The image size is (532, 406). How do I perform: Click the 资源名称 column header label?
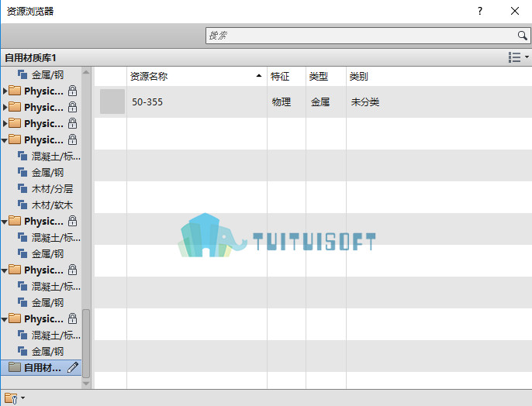pos(149,76)
